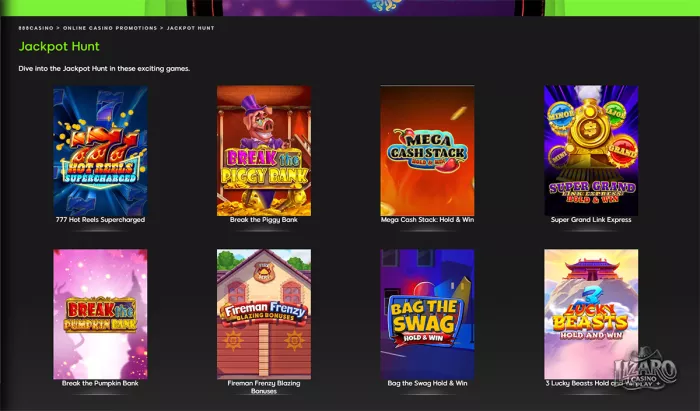
Task: Click the '777 Hot Reels Supercharged' caption
Action: (100, 220)
